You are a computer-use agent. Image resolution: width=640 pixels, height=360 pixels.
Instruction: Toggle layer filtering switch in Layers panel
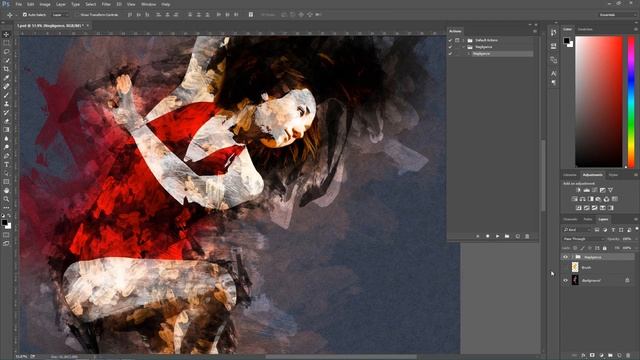637,229
